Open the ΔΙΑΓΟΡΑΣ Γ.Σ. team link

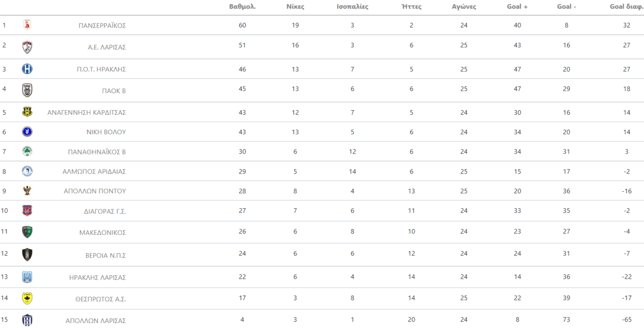tap(105, 211)
